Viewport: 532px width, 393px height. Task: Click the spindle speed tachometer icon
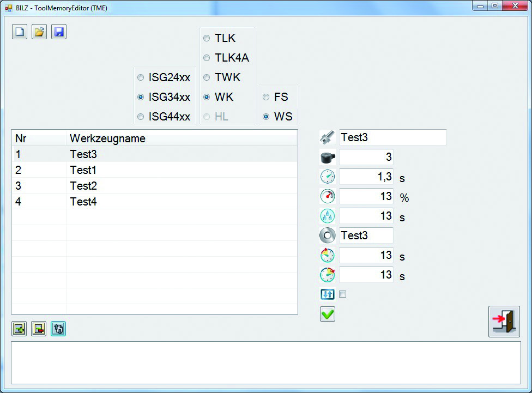click(x=327, y=196)
